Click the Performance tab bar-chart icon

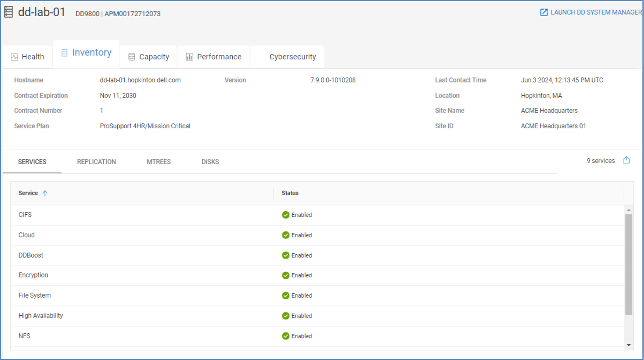pyautogui.click(x=189, y=57)
